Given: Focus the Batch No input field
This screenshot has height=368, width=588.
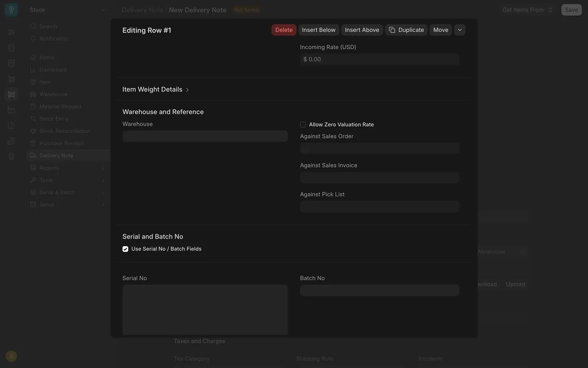Looking at the screenshot, I should tap(379, 290).
